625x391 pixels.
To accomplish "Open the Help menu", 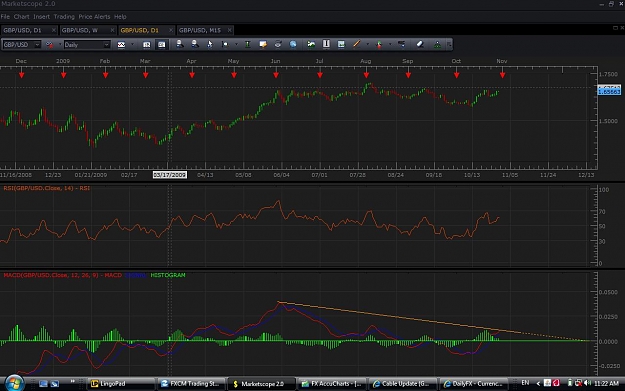I will 120,17.
